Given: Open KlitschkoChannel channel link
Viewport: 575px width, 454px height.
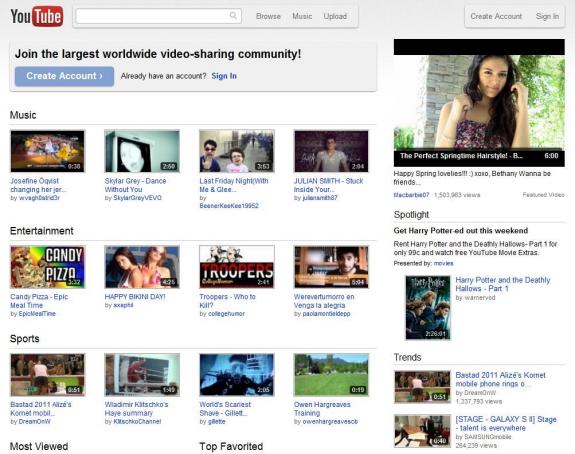Looking at the screenshot, I should [137, 421].
